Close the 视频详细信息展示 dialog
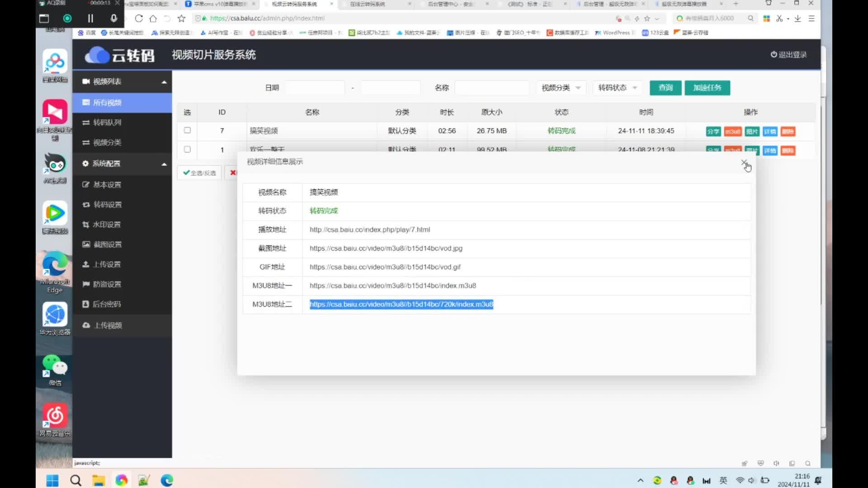The image size is (868, 488). [x=744, y=162]
